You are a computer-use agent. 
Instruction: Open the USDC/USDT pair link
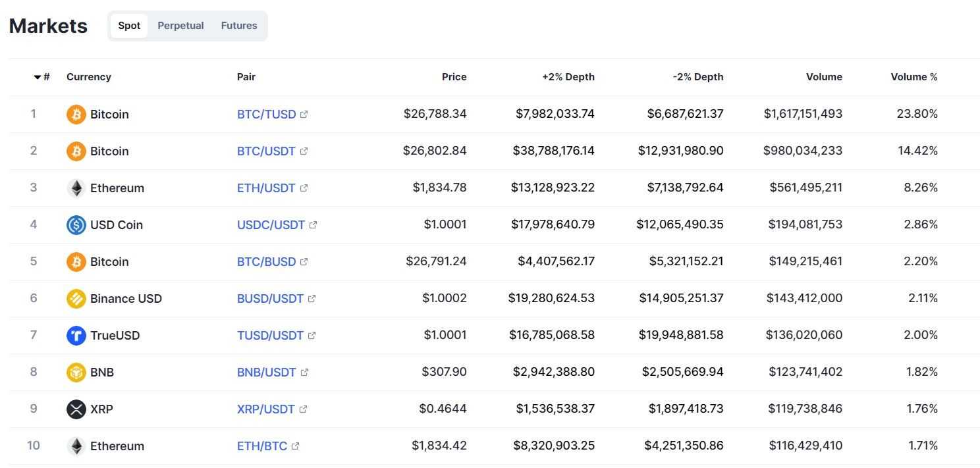click(x=271, y=224)
